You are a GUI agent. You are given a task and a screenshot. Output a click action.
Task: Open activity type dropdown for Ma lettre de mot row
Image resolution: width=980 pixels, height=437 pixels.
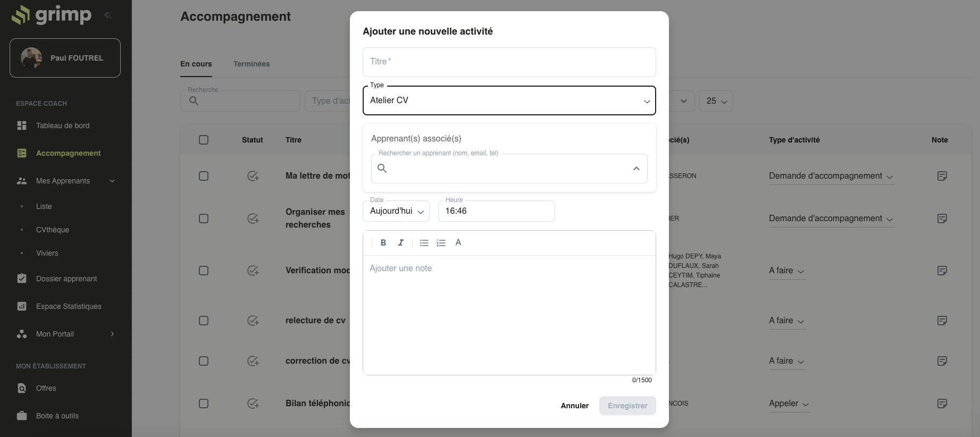831,176
